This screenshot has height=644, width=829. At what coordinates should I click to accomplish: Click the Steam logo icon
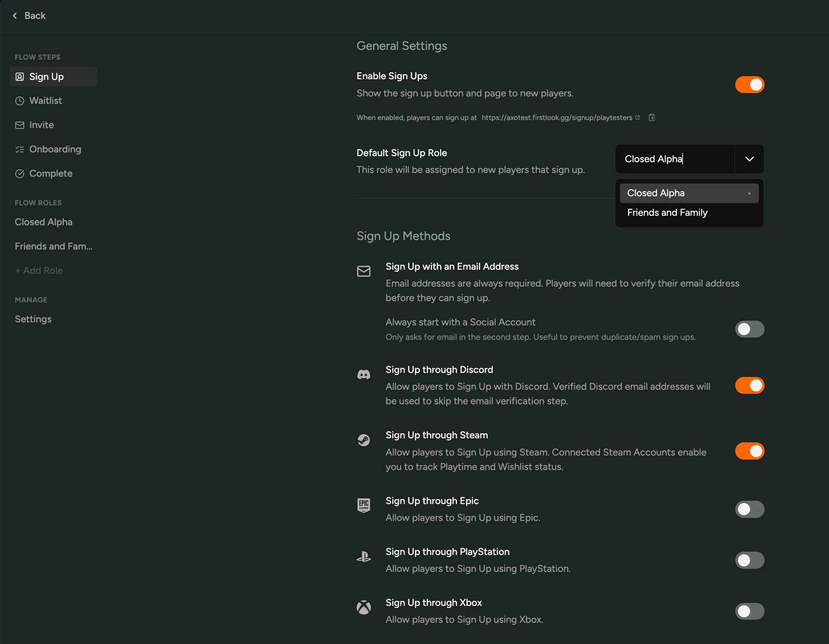[363, 440]
